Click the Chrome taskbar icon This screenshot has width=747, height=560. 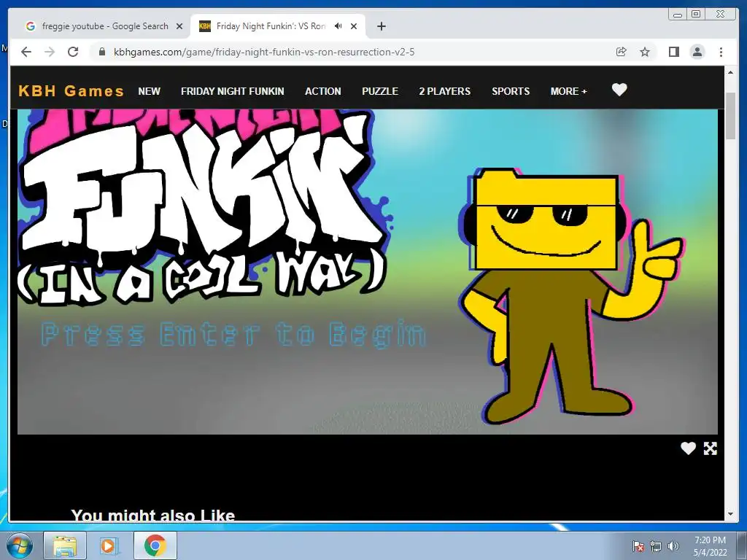pyautogui.click(x=155, y=545)
